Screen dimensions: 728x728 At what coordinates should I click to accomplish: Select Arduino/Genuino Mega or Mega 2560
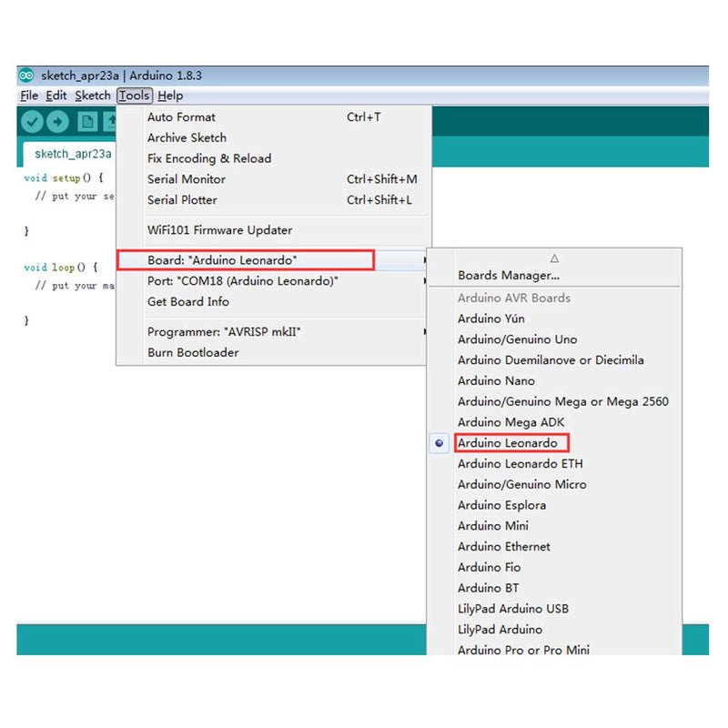pyautogui.click(x=554, y=401)
